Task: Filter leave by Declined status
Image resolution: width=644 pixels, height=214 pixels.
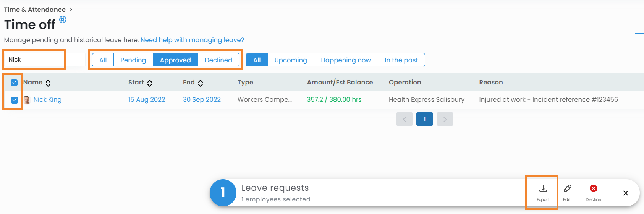Action: (x=218, y=60)
